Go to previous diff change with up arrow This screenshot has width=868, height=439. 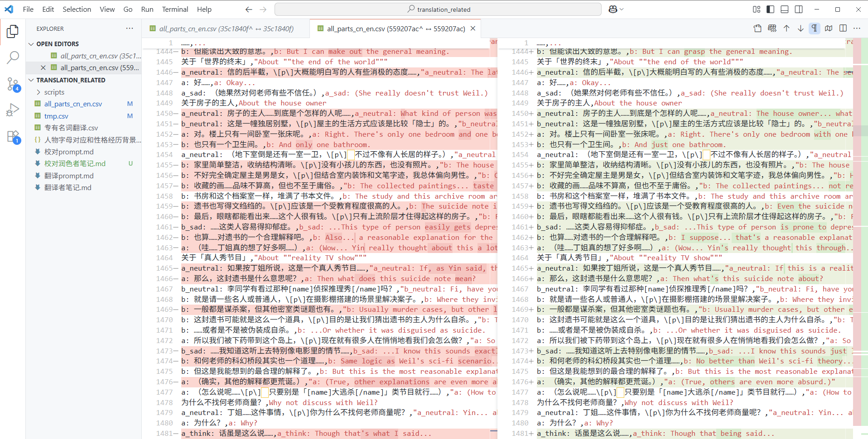(786, 28)
